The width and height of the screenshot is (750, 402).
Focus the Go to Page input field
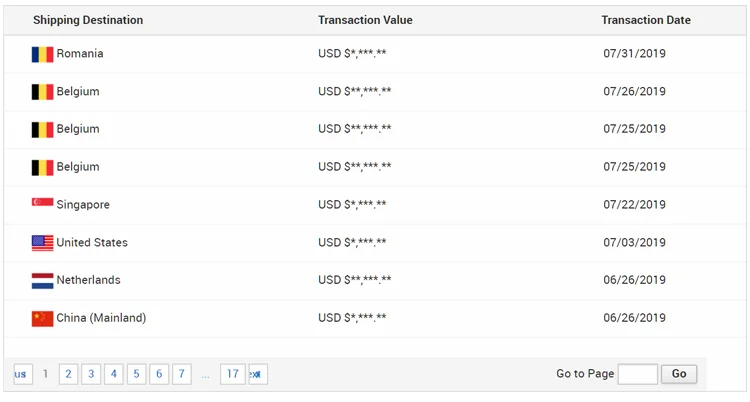[637, 374]
